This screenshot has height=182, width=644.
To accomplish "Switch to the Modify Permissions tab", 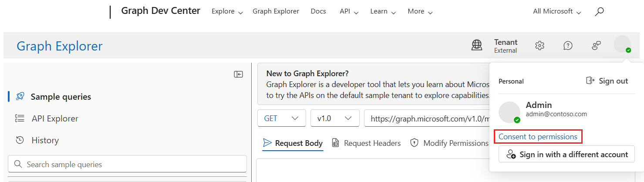I will point(450,143).
